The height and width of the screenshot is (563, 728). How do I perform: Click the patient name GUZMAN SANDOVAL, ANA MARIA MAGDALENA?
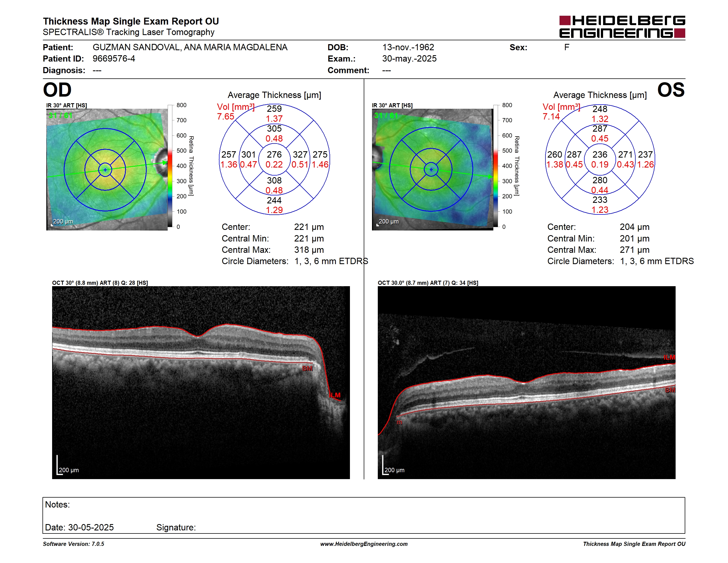coord(190,47)
